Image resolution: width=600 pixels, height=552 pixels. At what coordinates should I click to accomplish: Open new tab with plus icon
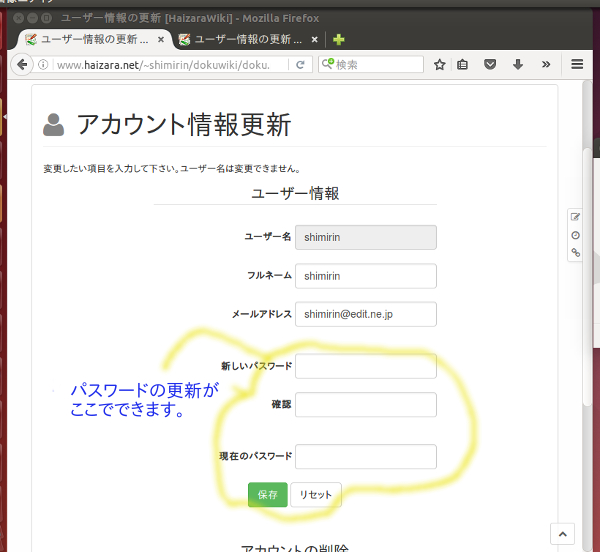point(340,40)
